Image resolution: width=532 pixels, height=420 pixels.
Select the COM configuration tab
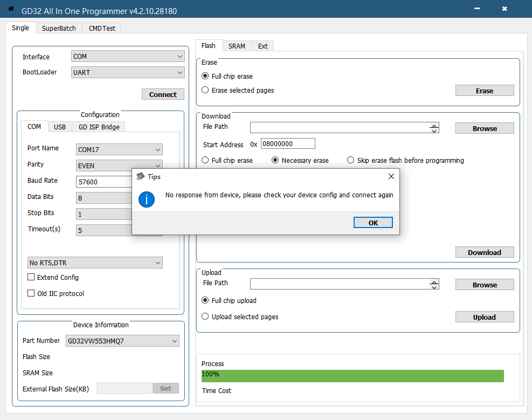[x=34, y=127]
